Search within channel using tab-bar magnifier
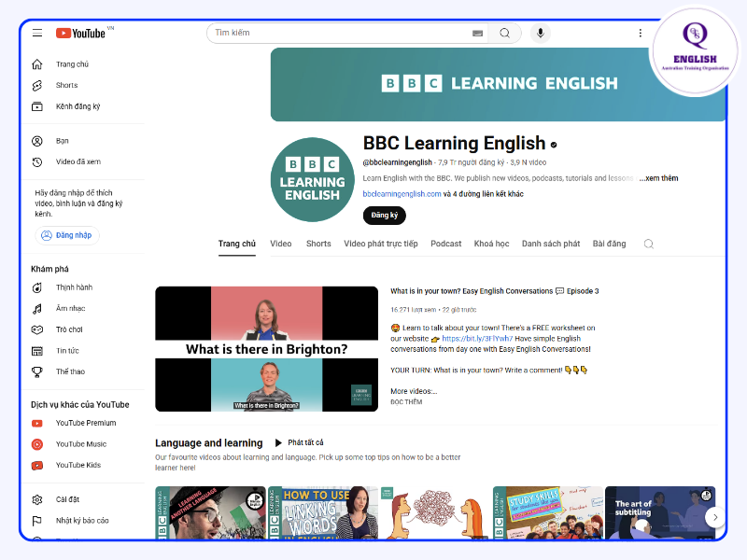Viewport: 747px width, 560px height. [648, 244]
